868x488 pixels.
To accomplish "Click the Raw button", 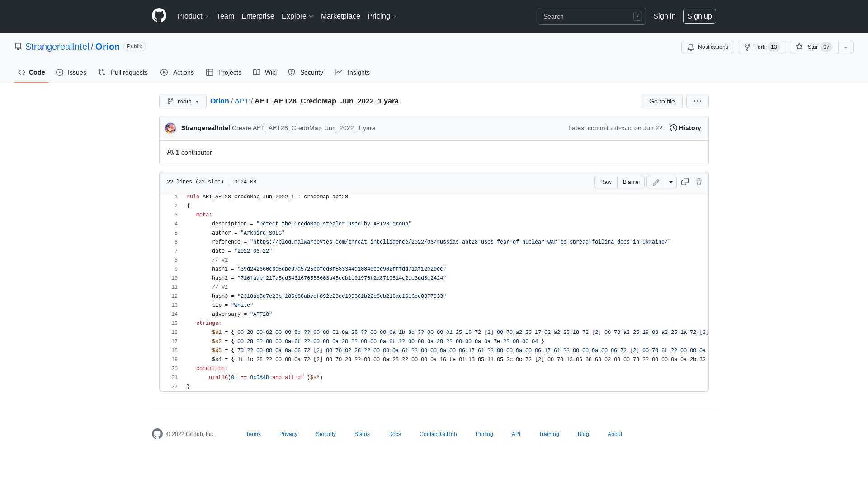I will click(x=606, y=182).
